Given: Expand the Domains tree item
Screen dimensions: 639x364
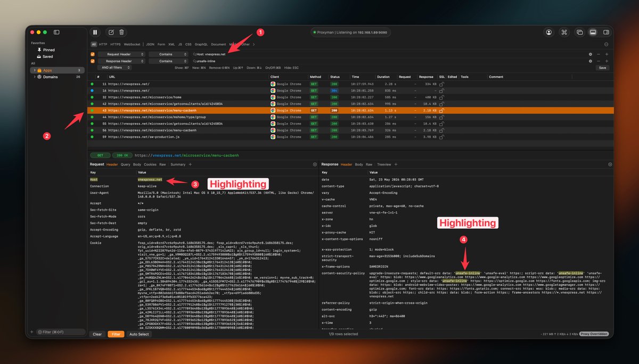Looking at the screenshot, I should click(34, 77).
